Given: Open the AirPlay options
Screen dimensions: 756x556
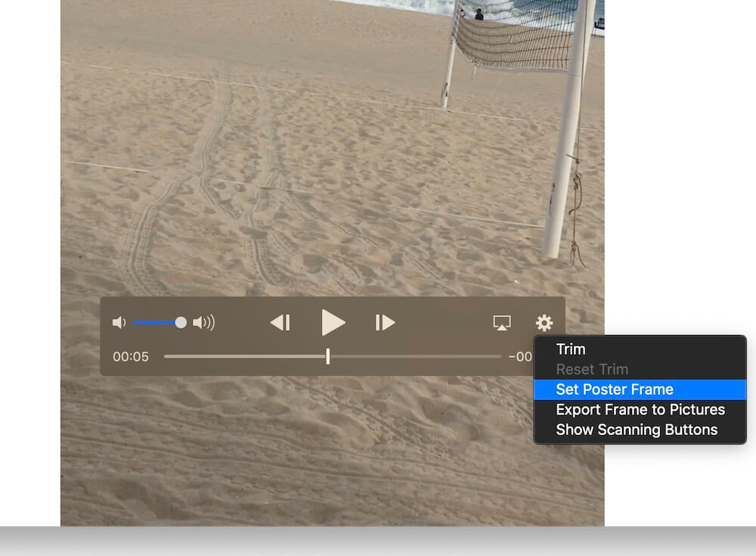Looking at the screenshot, I should pyautogui.click(x=502, y=323).
